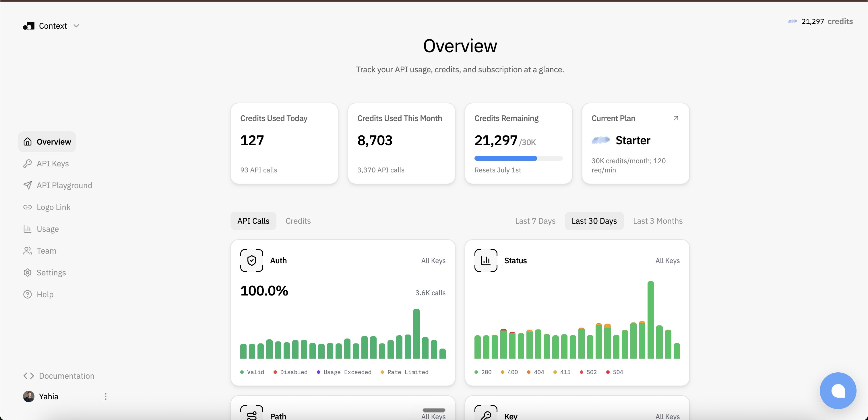Open API Playground page
This screenshot has width=868, height=420.
58,186
